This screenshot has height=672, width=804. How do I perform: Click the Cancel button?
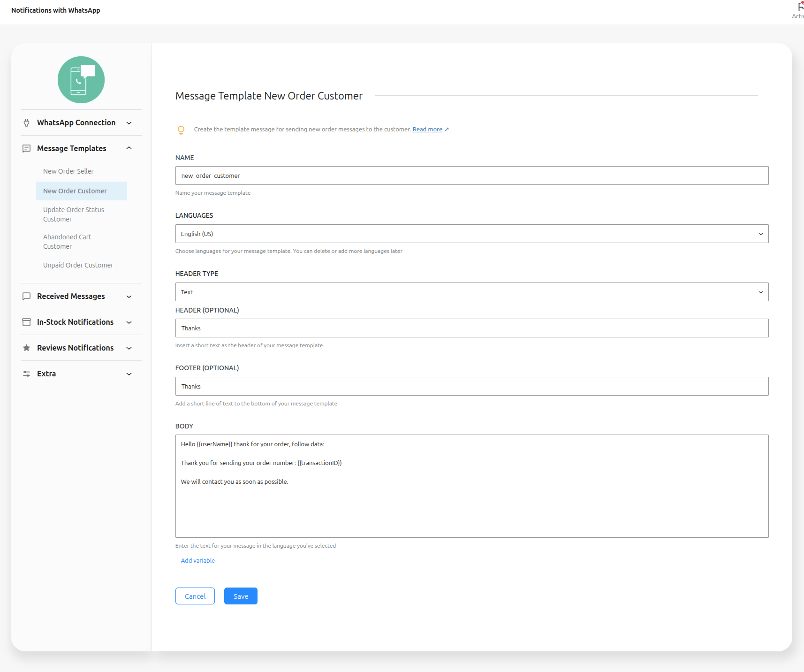tap(195, 596)
